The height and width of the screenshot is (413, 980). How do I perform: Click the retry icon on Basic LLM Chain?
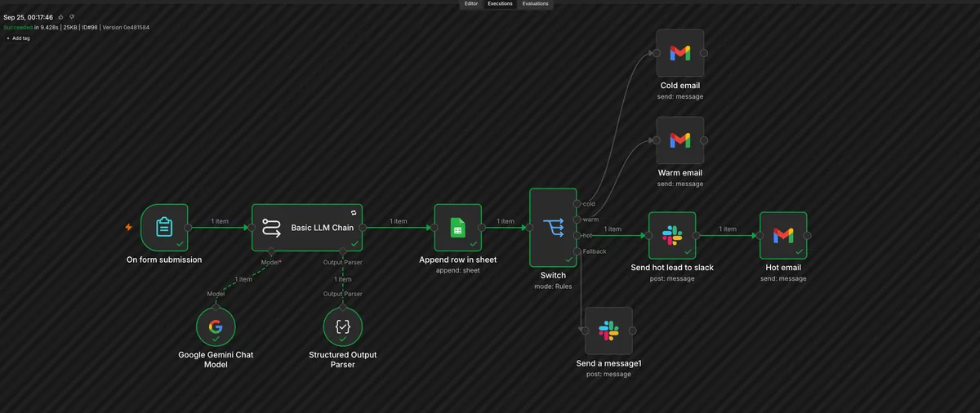tap(354, 211)
